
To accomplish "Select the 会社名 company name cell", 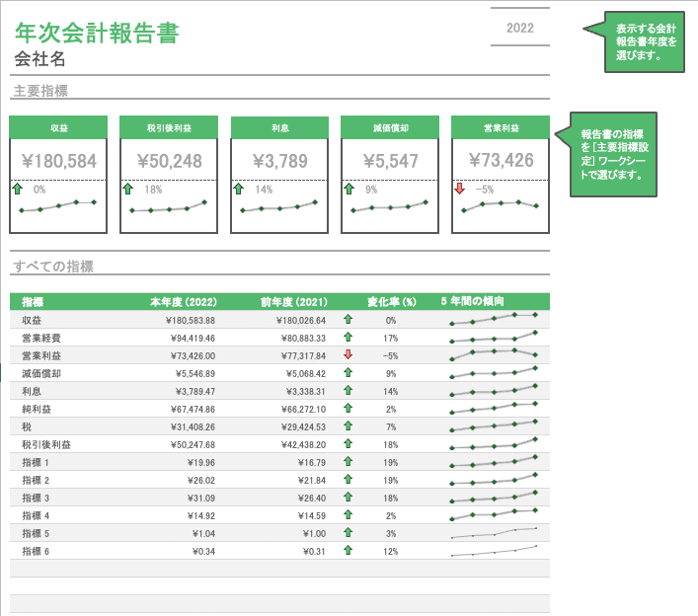I will pyautogui.click(x=39, y=59).
